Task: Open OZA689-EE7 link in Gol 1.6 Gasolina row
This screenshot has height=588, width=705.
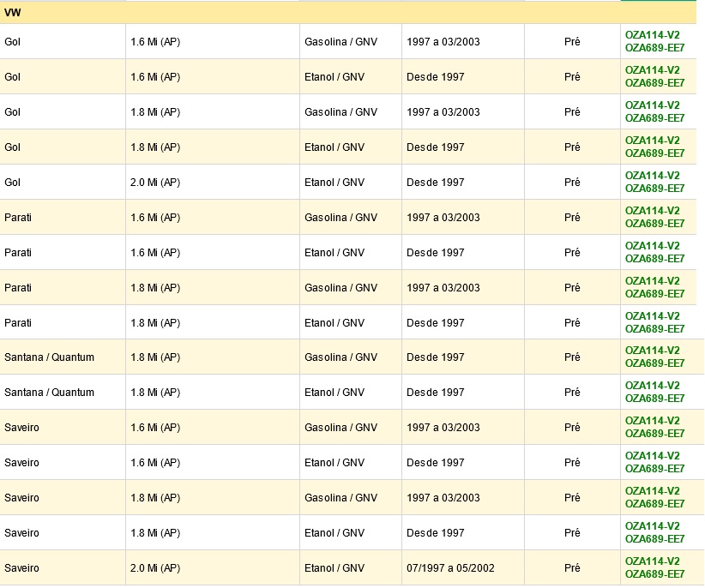Action: 654,48
